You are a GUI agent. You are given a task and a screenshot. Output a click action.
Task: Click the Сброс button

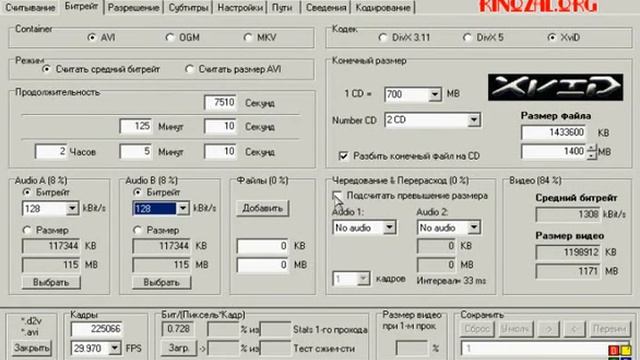point(477,329)
